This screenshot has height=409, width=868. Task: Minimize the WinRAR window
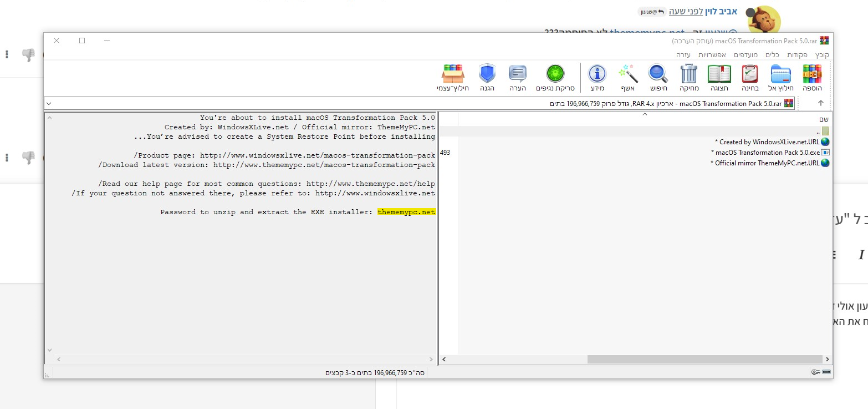tap(107, 41)
